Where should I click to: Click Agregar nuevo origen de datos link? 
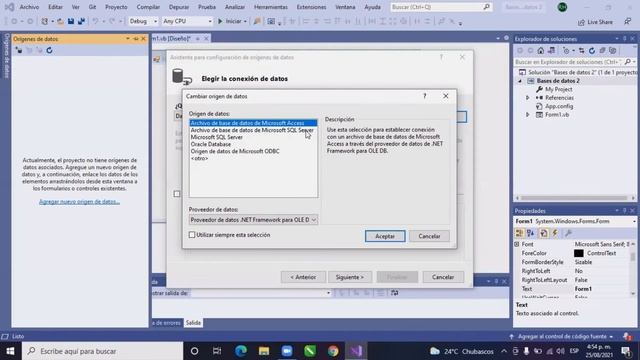[x=79, y=202]
